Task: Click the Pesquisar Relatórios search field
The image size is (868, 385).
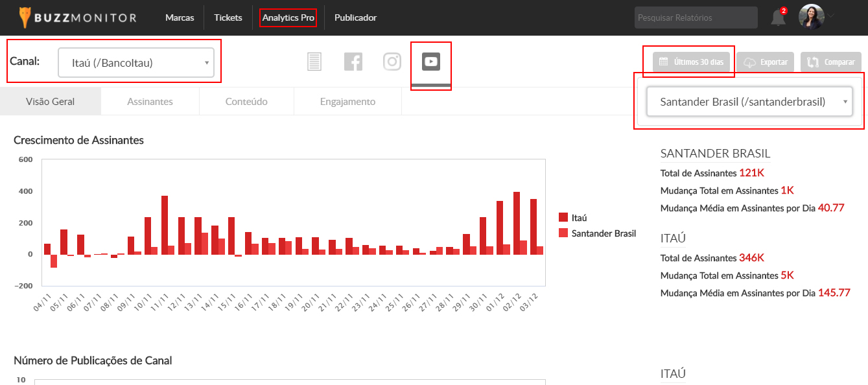Action: [696, 18]
